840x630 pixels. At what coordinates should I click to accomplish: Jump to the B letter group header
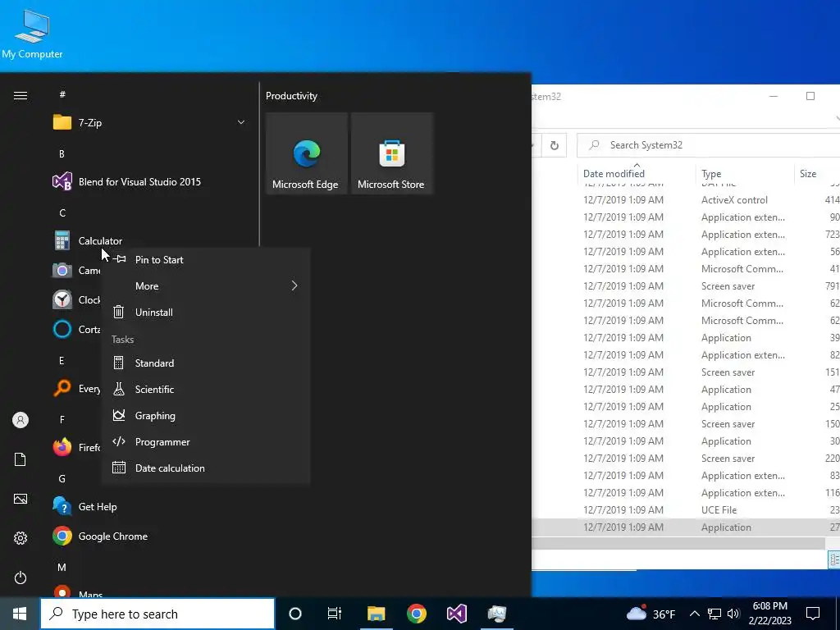[x=62, y=153]
